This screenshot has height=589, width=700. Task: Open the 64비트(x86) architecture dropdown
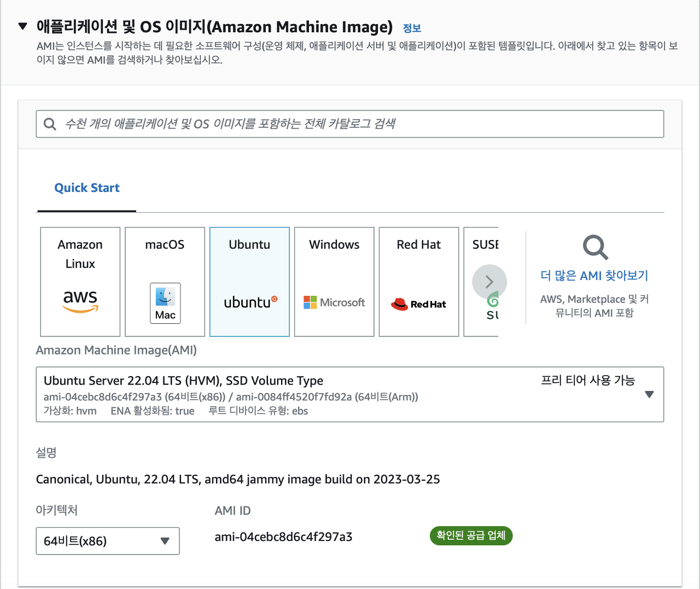tap(108, 541)
